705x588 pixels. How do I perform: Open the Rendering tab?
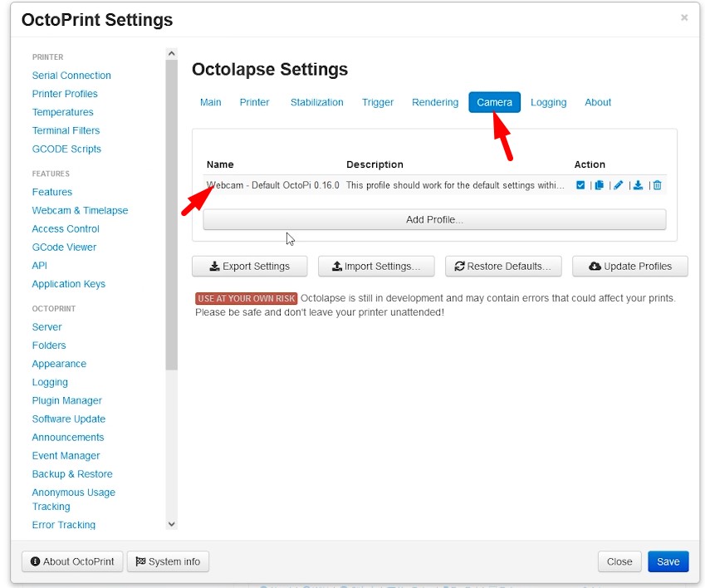(x=435, y=102)
